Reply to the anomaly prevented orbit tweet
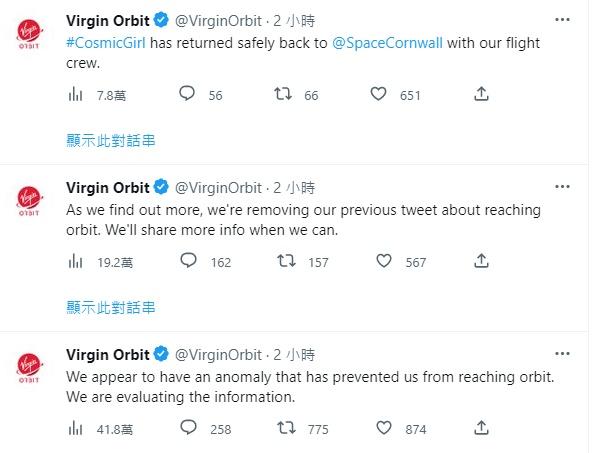600x453 pixels. (187, 429)
